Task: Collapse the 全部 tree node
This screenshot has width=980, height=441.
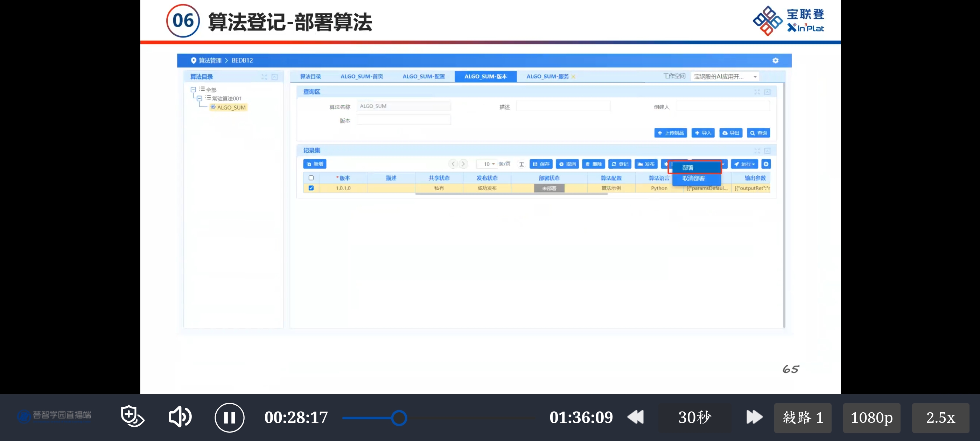Action: [x=193, y=89]
